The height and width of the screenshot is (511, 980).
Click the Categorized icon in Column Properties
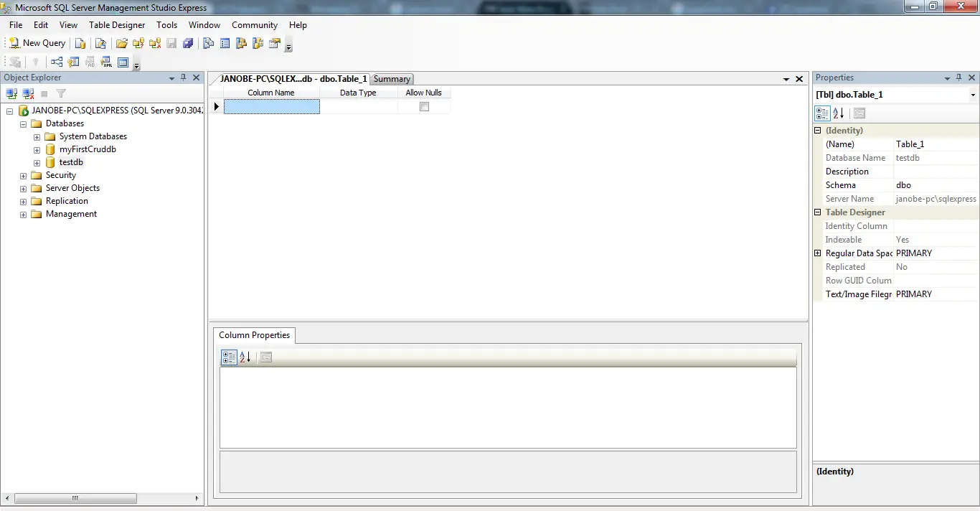click(229, 357)
